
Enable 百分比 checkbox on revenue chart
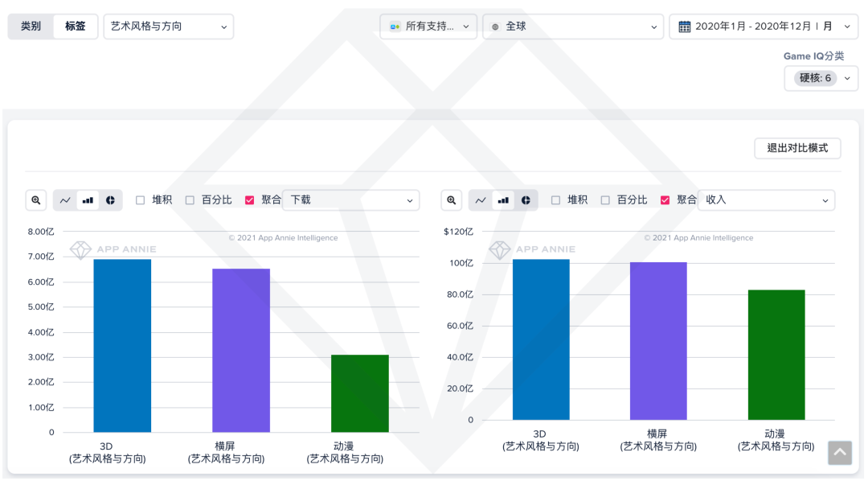606,200
